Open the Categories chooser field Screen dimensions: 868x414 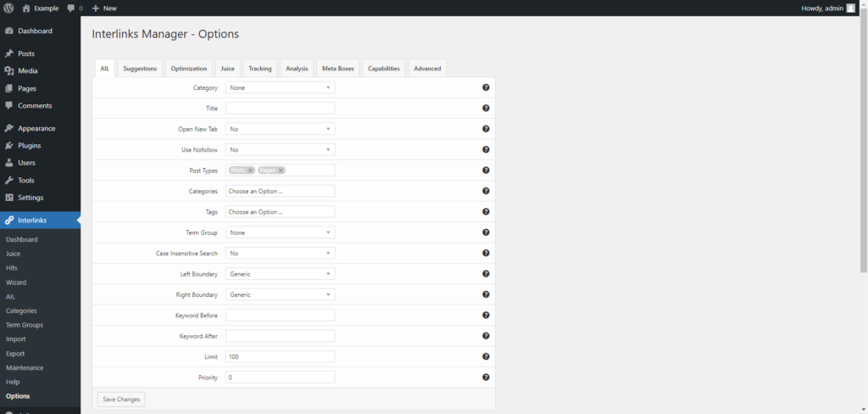coord(280,191)
